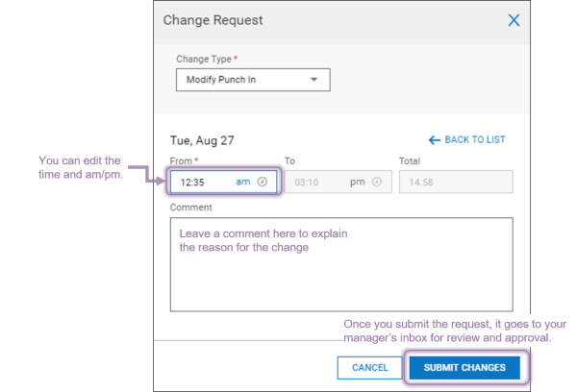Click the Comment label above the text area
The height and width of the screenshot is (392, 577).
pos(190,207)
